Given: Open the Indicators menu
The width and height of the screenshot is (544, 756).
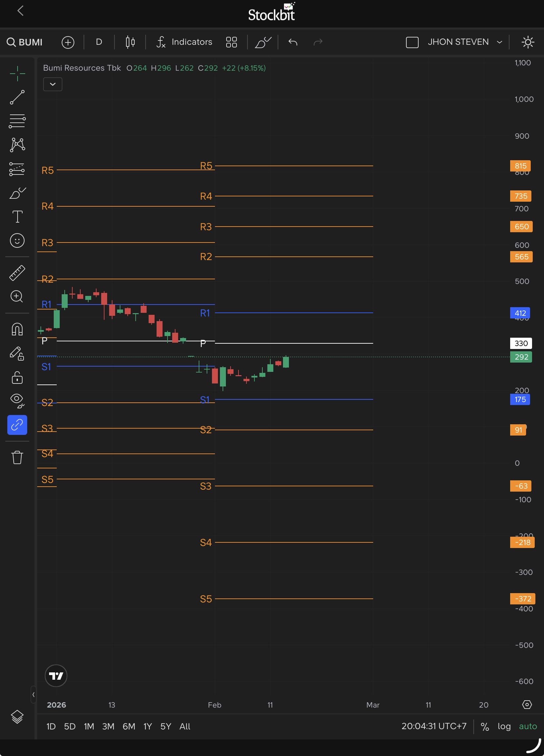Looking at the screenshot, I should [184, 42].
